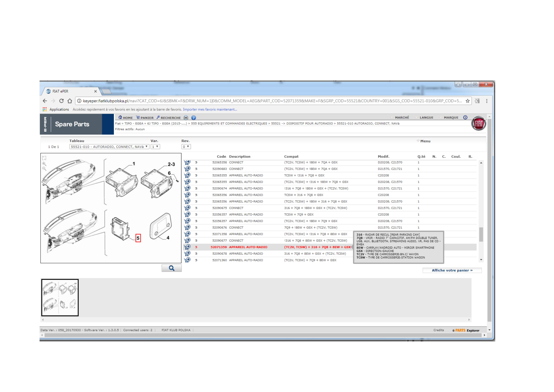Add part 52071359 to cart

pos(187,247)
